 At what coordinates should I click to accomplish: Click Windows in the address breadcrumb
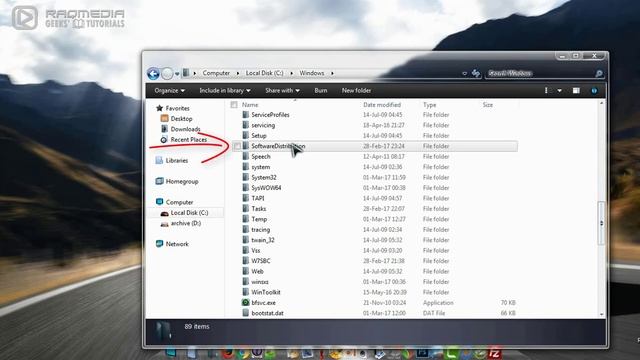(x=312, y=73)
